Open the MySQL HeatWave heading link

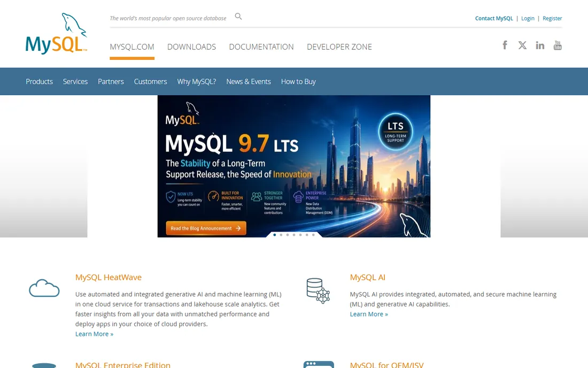click(109, 277)
